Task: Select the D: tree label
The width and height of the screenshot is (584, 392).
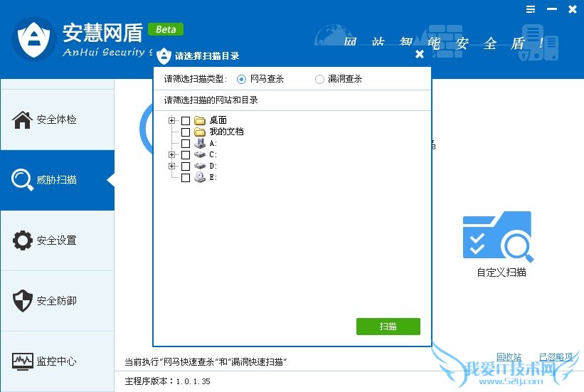Action: [x=213, y=166]
